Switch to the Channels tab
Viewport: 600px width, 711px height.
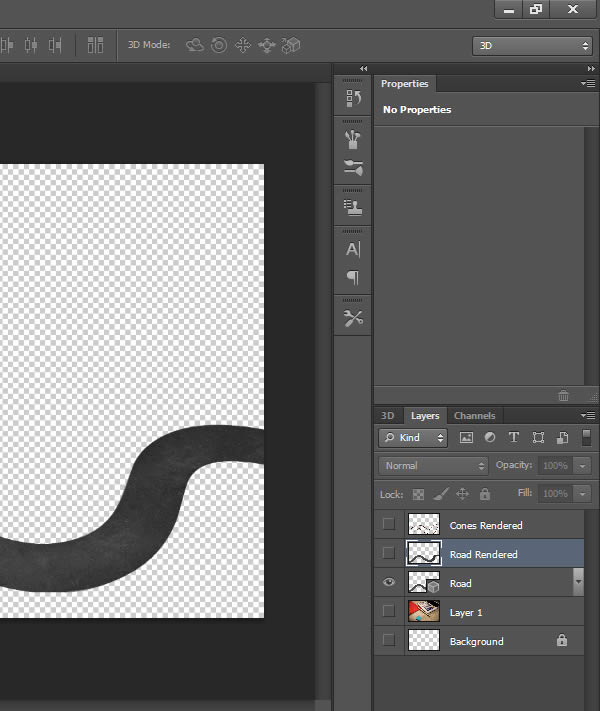coord(474,415)
